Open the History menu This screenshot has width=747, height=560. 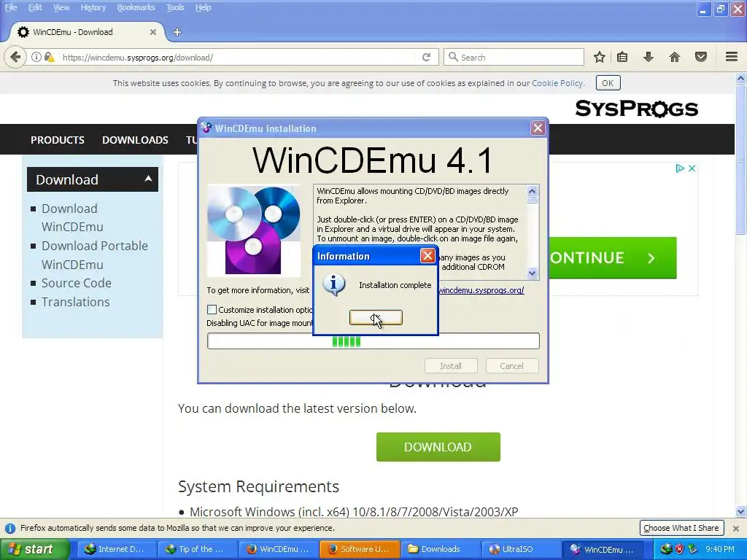pos(93,7)
